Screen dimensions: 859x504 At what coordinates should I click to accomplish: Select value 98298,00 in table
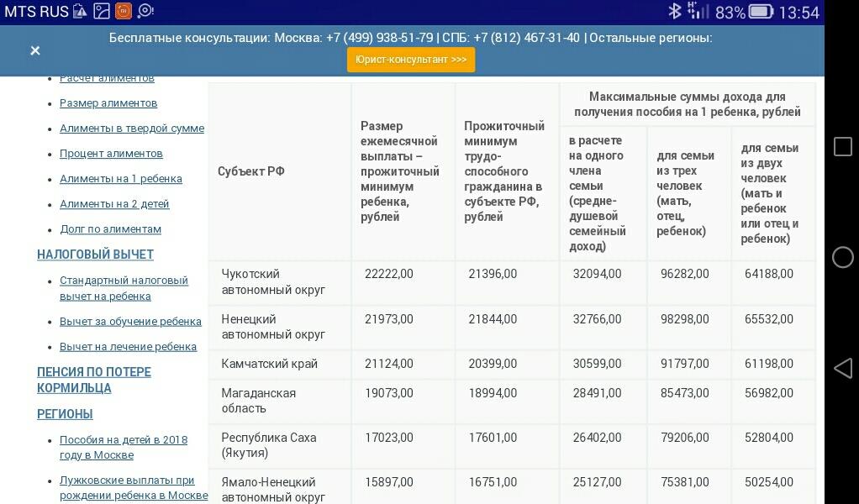685,319
